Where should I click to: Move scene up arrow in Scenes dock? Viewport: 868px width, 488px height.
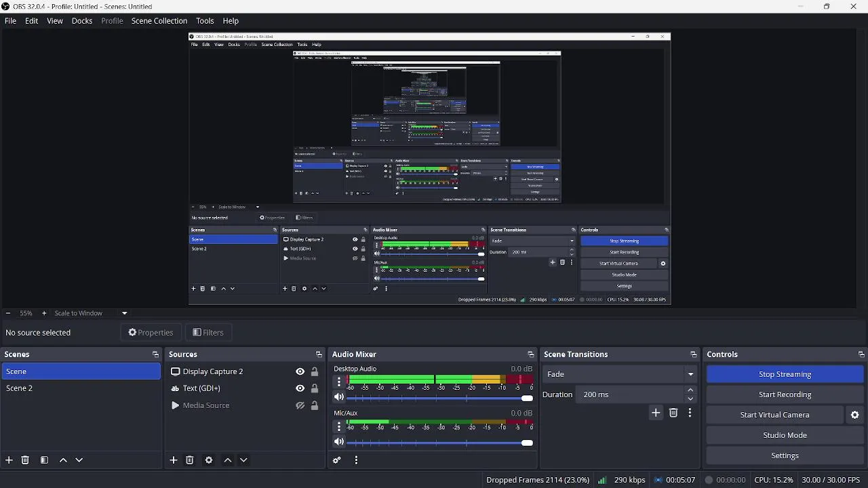pos(63,460)
